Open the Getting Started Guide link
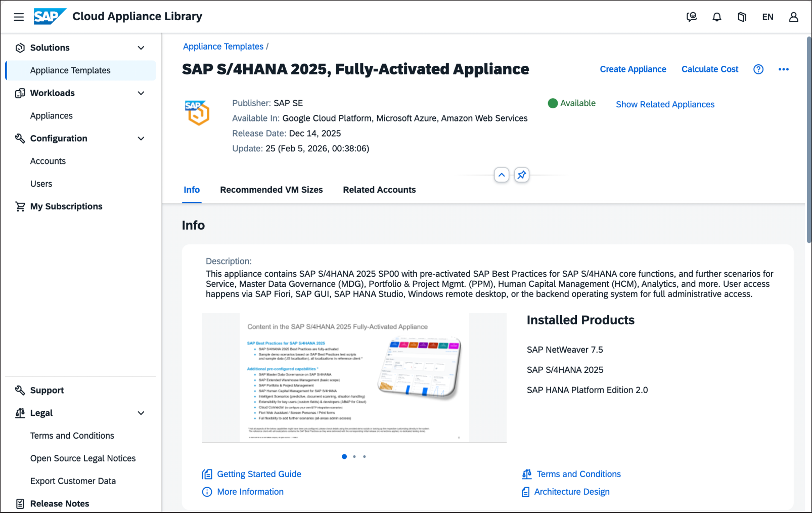This screenshot has width=812, height=513. point(259,474)
